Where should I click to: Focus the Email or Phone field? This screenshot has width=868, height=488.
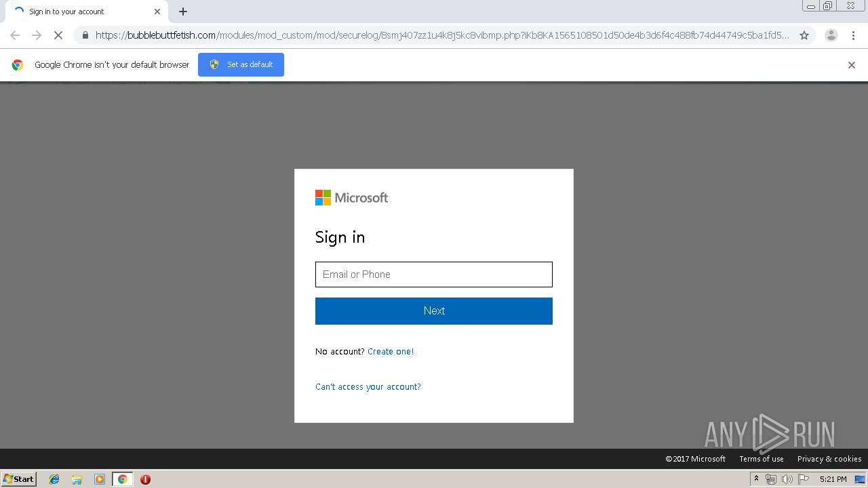434,274
